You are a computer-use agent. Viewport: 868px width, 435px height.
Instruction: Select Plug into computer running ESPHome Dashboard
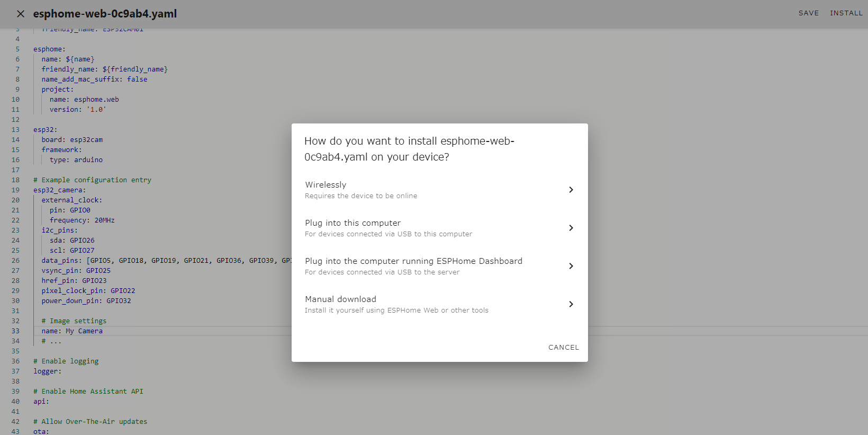tap(439, 266)
